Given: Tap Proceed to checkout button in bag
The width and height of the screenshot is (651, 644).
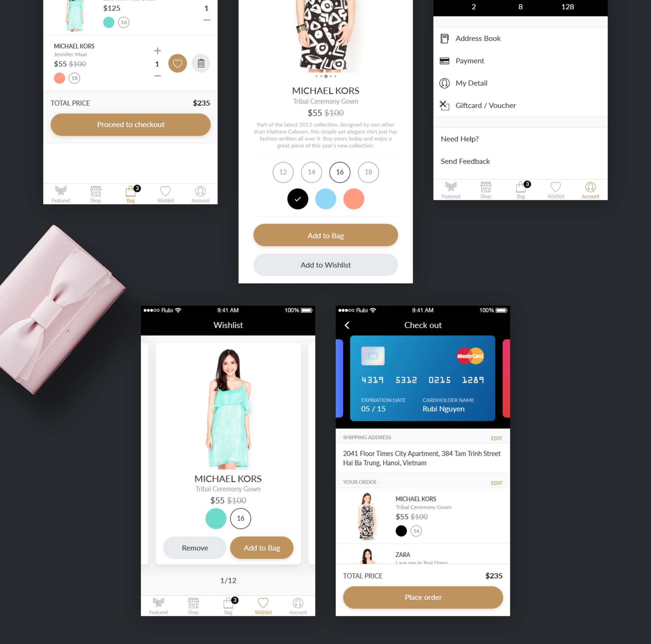Looking at the screenshot, I should pyautogui.click(x=131, y=124).
